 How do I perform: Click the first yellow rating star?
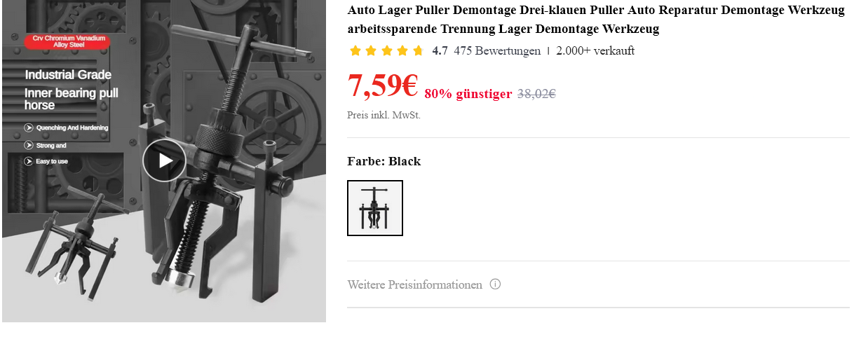(x=355, y=50)
